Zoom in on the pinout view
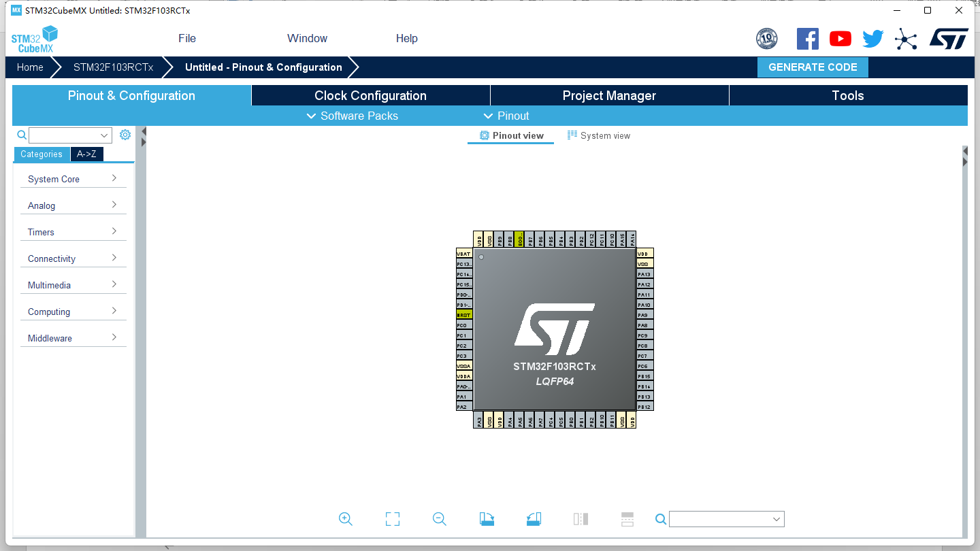This screenshot has width=980, height=551. [x=346, y=519]
